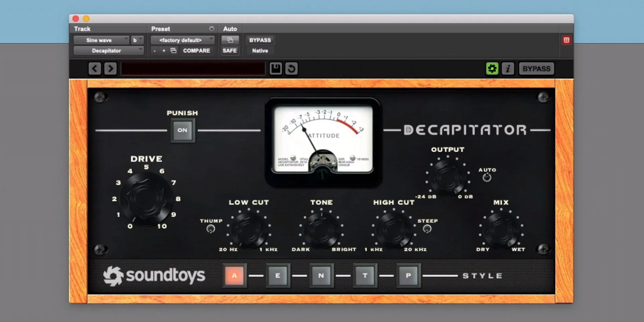The image size is (644, 322).
Task: Go to previous preset arrow
Action: pos(95,68)
